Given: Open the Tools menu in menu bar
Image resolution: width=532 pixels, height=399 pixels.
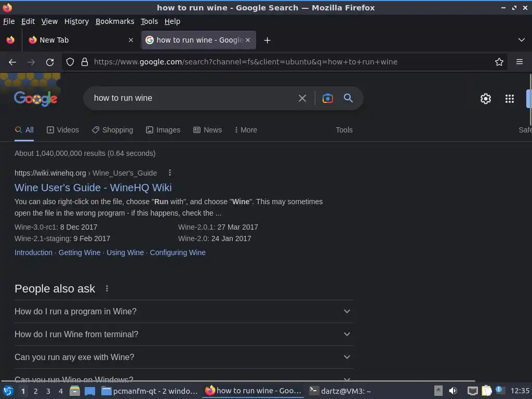Looking at the screenshot, I should (x=149, y=21).
